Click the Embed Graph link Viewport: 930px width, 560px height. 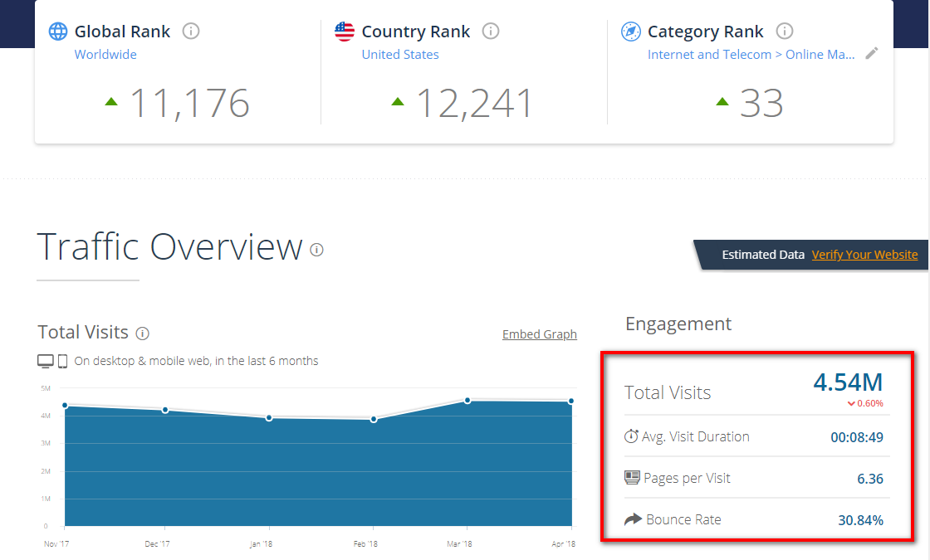point(539,334)
